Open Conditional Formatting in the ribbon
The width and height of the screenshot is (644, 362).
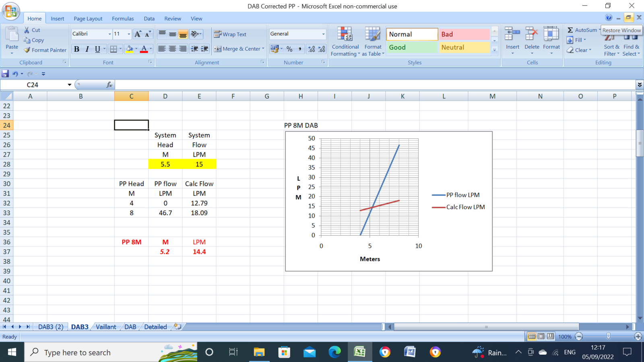pos(345,42)
